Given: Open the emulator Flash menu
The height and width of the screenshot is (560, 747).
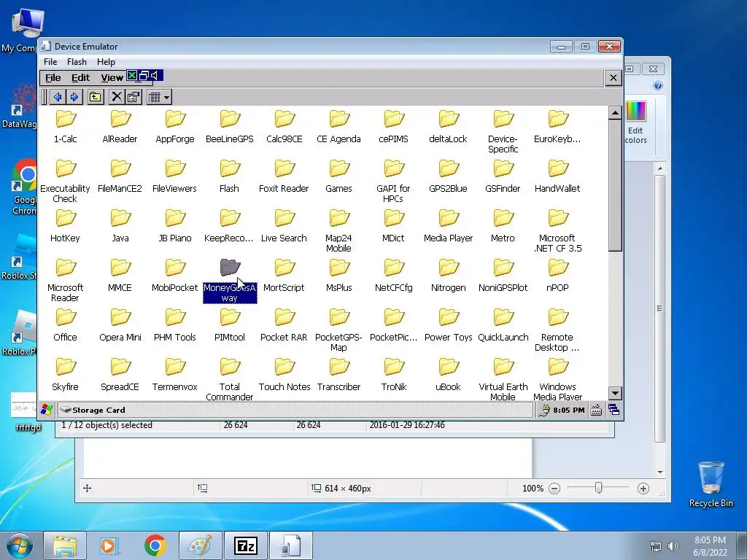Looking at the screenshot, I should (x=77, y=62).
